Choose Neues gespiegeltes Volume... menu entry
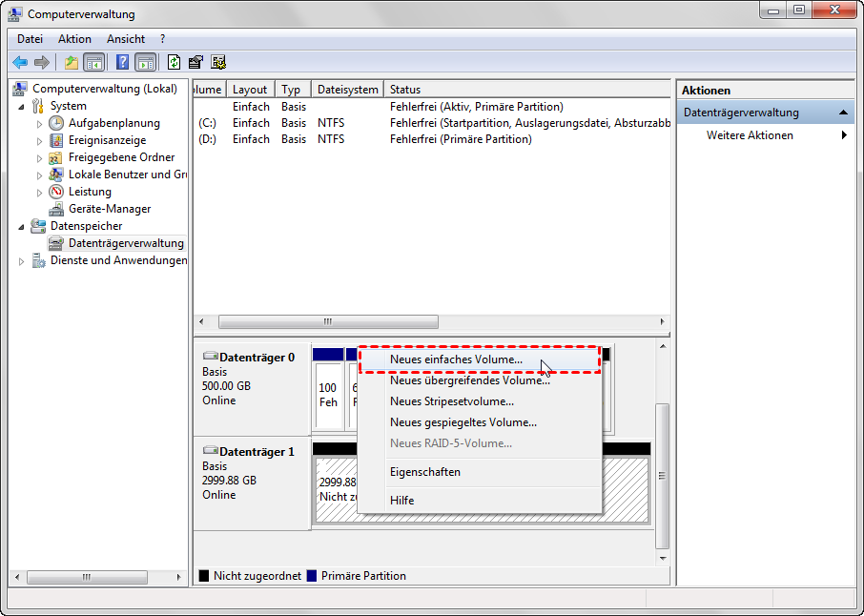This screenshot has height=616, width=864. click(x=480, y=422)
